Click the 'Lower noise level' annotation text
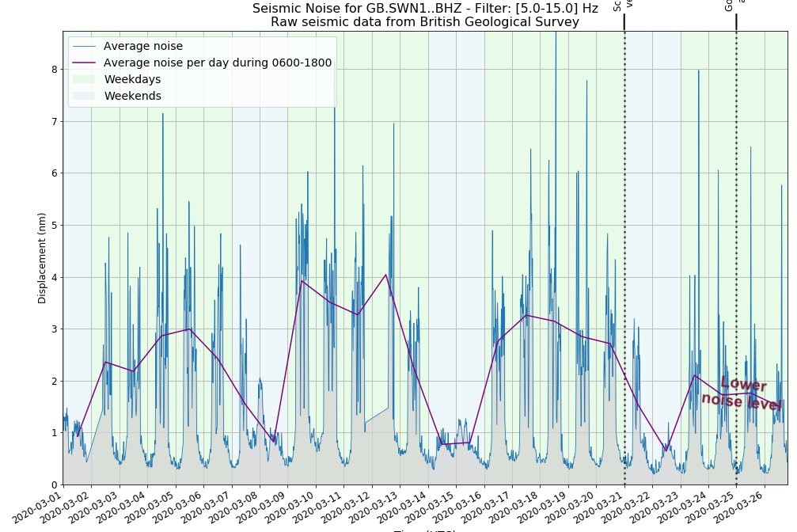The image size is (797, 532). tap(742, 393)
